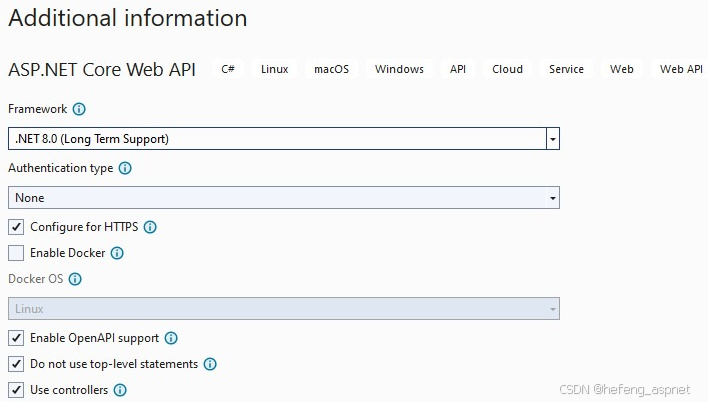The image size is (708, 402).
Task: Click the C# tag
Action: 228,69
